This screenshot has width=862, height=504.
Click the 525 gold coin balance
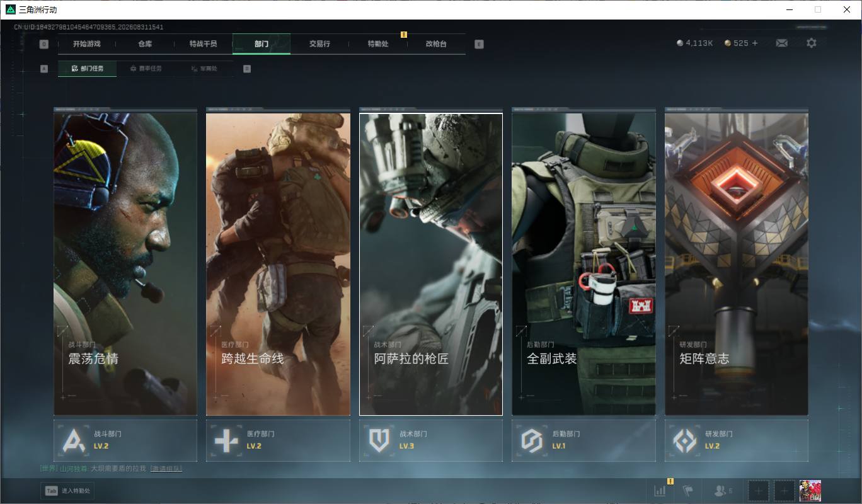736,43
